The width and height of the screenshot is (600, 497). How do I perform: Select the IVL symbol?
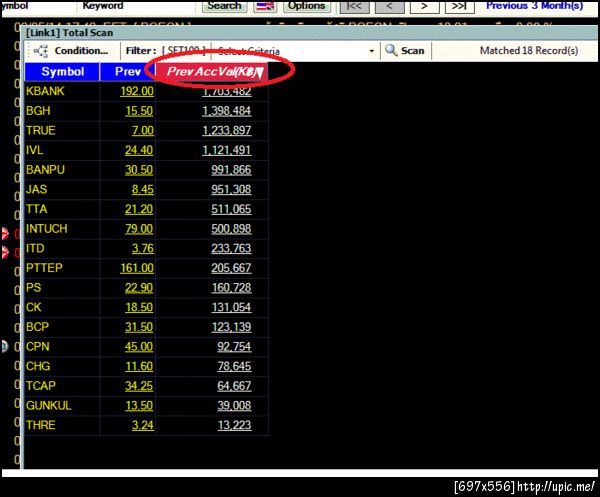pos(34,150)
